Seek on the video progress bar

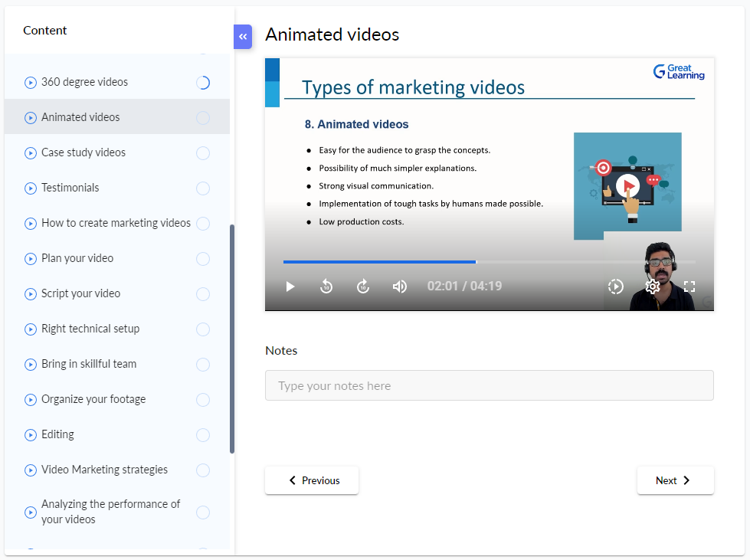point(489,262)
